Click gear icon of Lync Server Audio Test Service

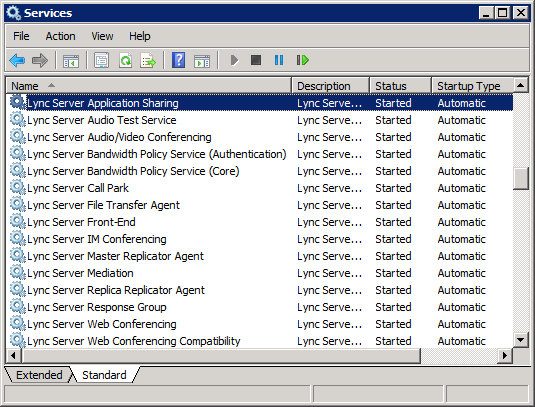(18, 119)
